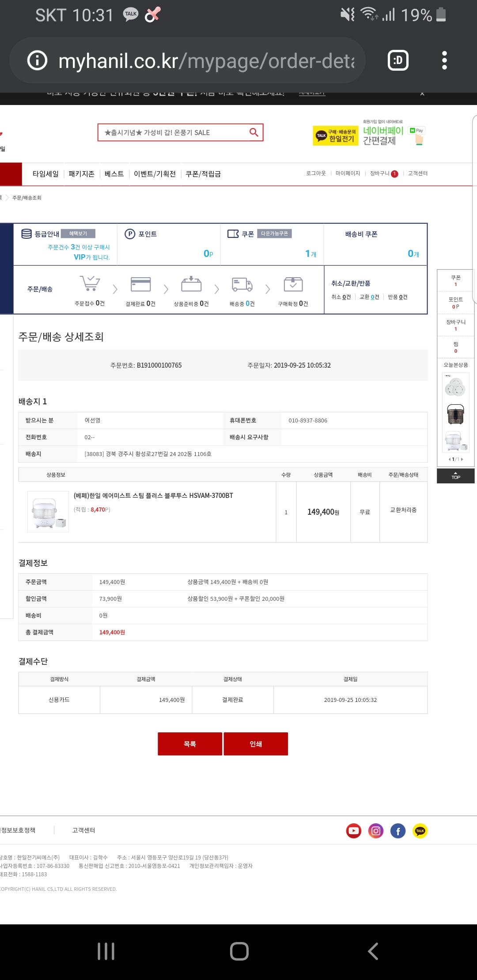
Task: Open the Facebook page link
Action: click(x=398, y=831)
